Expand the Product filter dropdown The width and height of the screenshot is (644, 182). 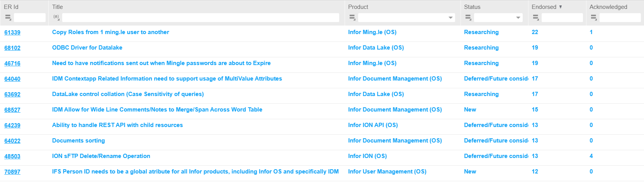pos(450,18)
